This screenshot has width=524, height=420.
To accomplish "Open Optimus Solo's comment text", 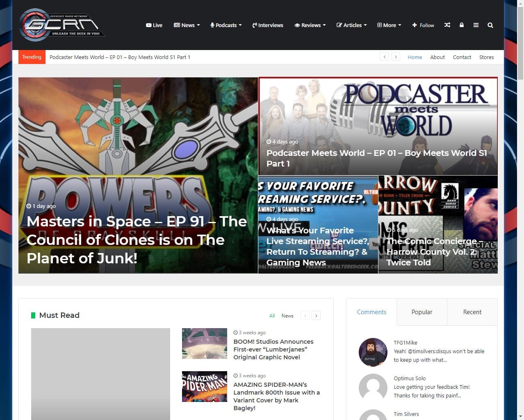I will tap(432, 391).
